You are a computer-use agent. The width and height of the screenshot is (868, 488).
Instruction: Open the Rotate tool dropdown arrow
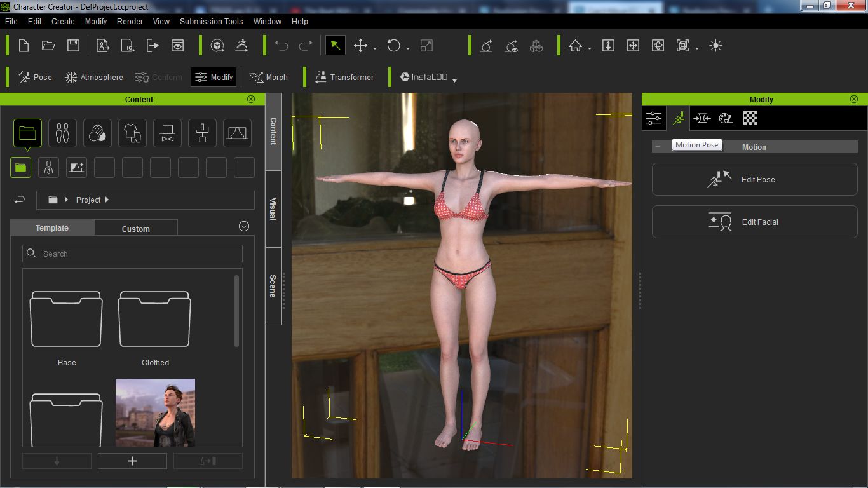pos(408,48)
